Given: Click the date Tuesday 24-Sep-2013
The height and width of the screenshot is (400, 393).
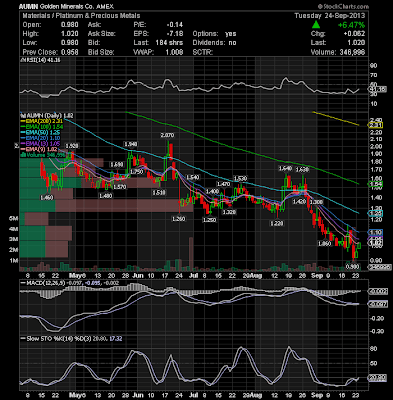Looking at the screenshot, I should [x=330, y=16].
